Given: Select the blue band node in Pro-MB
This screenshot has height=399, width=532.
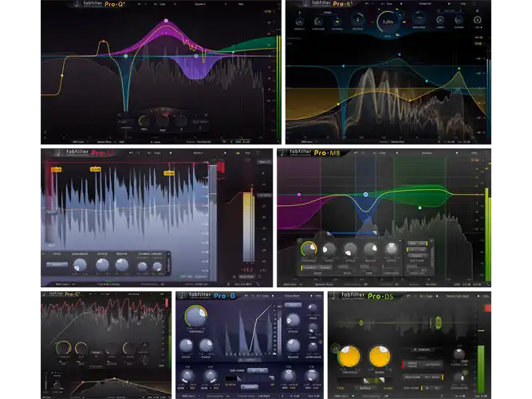Looking at the screenshot, I should 365,195.
